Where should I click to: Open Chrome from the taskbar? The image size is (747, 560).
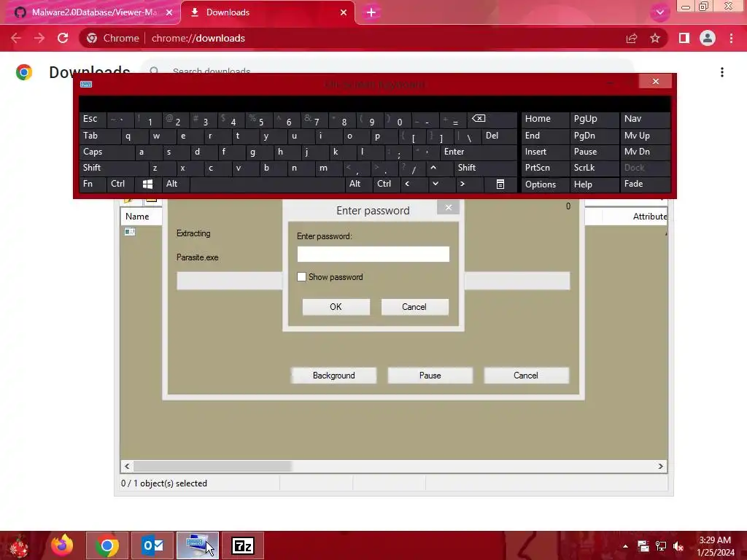tap(107, 545)
